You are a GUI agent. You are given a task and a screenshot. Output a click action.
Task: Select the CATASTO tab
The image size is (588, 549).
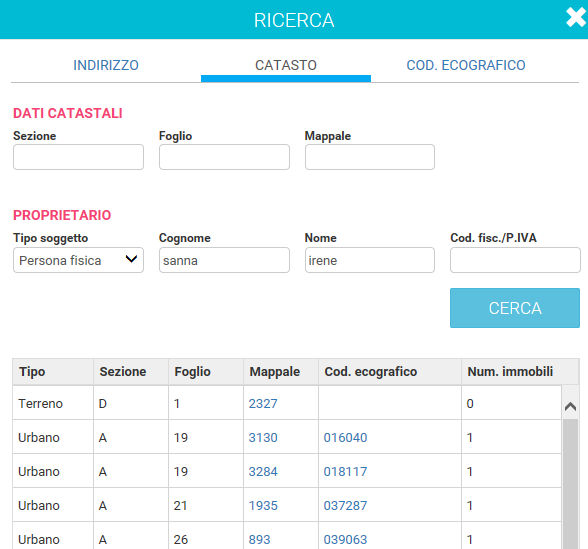point(286,65)
